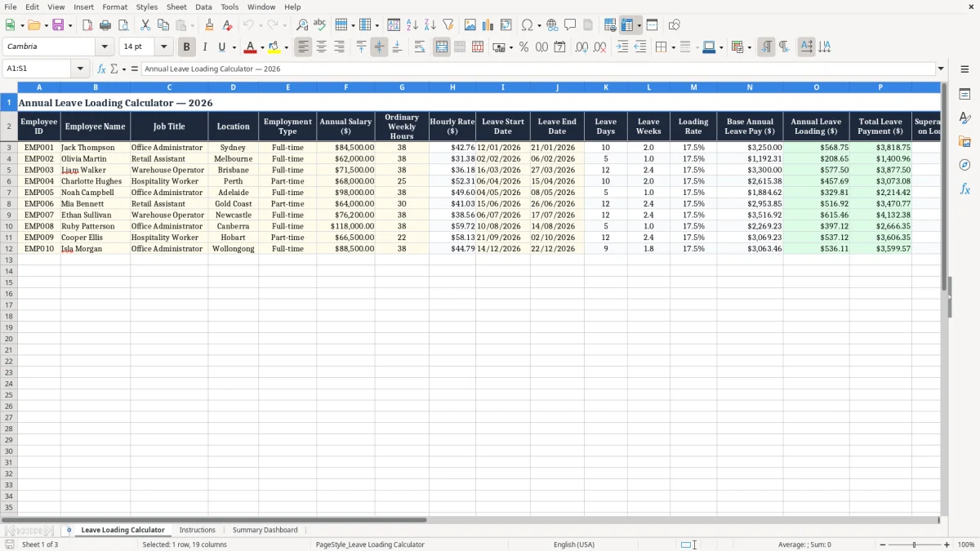The height and width of the screenshot is (551, 980).
Task: Open the Function Wizard fx icon
Action: click(x=101, y=69)
